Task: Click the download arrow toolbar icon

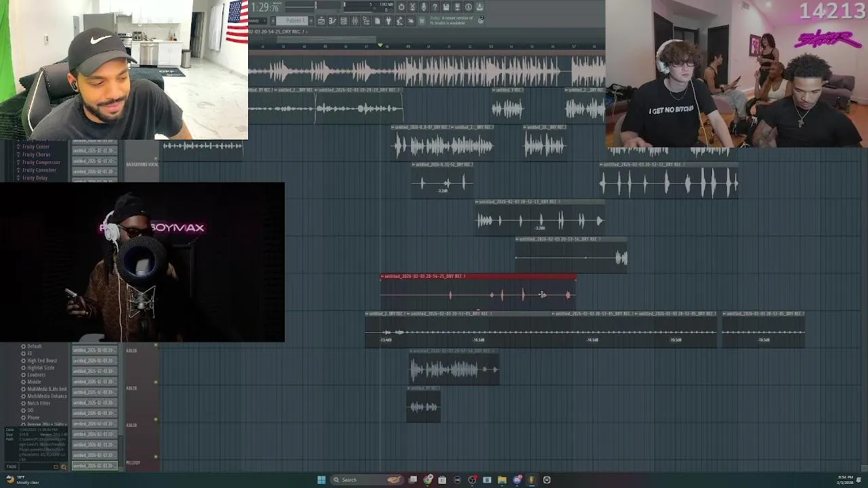Action: click(480, 6)
